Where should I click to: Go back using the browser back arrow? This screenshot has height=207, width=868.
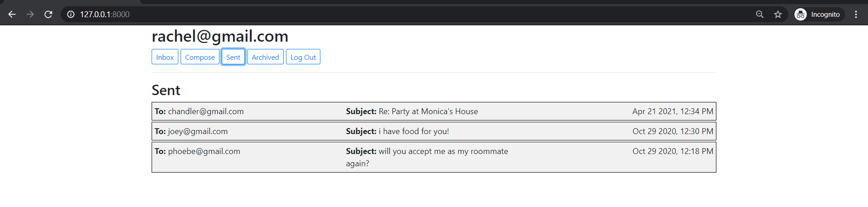point(12,14)
